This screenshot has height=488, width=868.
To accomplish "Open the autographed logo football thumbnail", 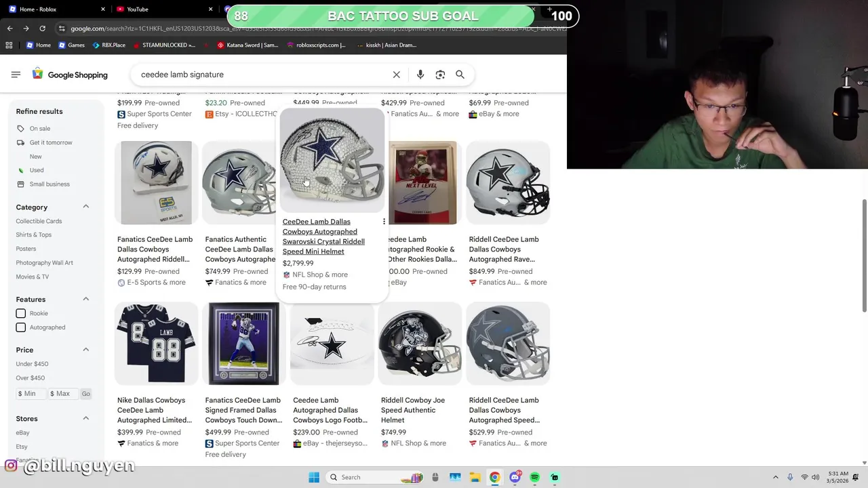I will [x=332, y=343].
